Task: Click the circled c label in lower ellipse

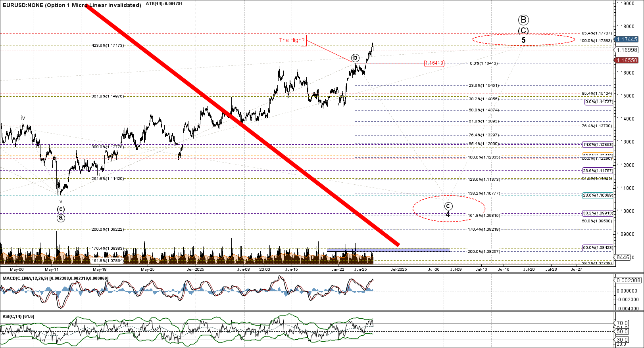Action: (x=448, y=206)
